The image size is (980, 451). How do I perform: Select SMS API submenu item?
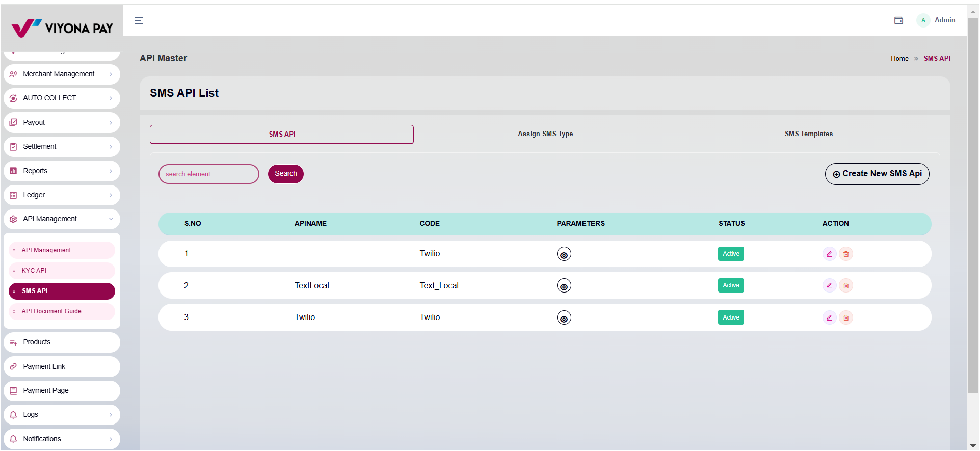point(62,291)
